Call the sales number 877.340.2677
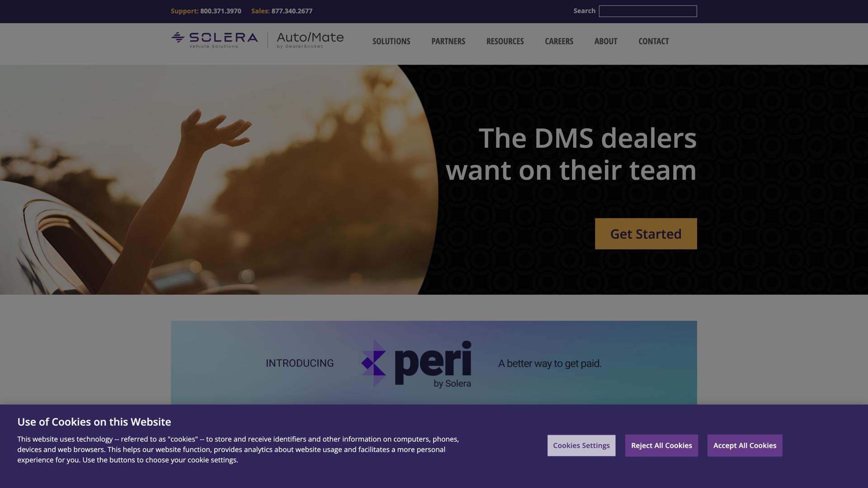The image size is (868, 488). [292, 11]
